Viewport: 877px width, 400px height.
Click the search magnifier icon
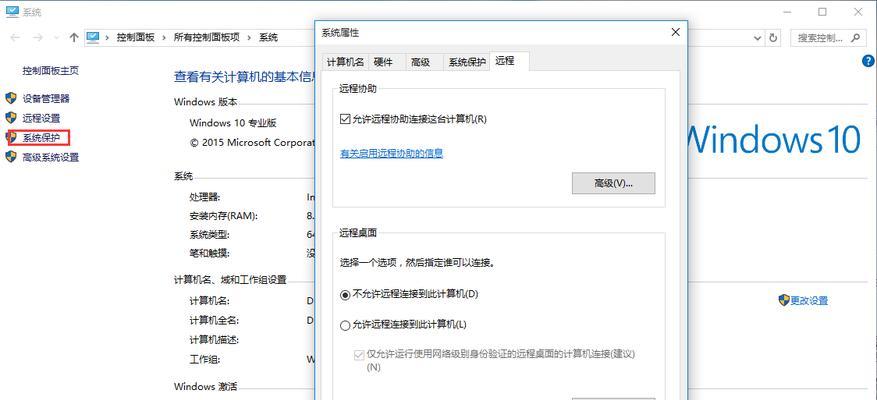point(855,37)
